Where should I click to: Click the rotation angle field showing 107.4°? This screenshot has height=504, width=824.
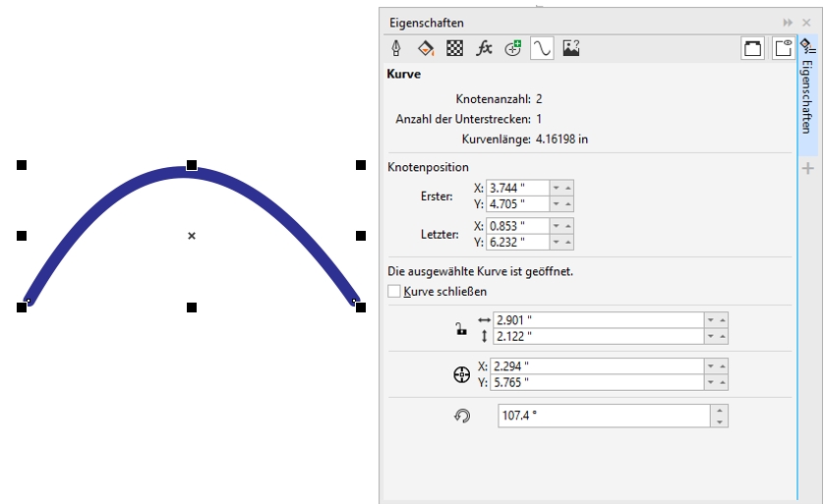point(602,416)
